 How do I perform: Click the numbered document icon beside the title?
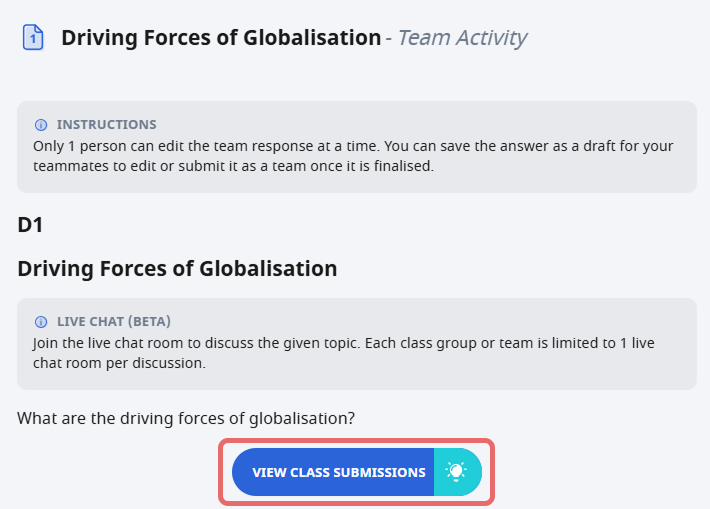pyautogui.click(x=33, y=37)
